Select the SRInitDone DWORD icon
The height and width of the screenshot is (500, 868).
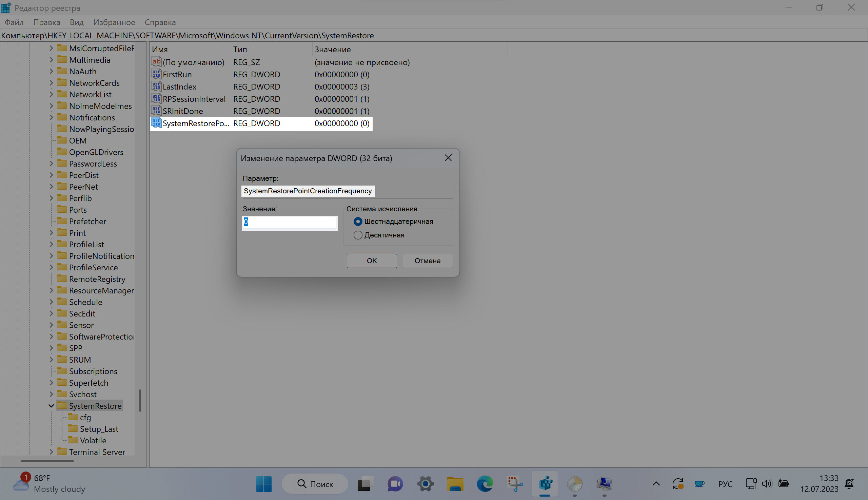tap(156, 111)
